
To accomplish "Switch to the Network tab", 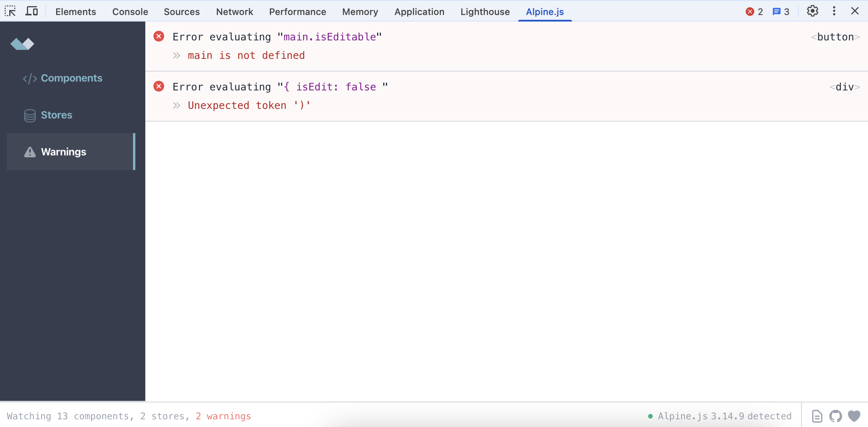I will 234,12.
